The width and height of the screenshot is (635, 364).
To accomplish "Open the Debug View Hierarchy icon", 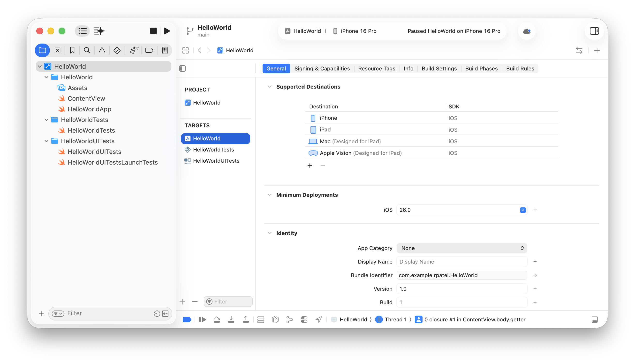I will pos(275,319).
